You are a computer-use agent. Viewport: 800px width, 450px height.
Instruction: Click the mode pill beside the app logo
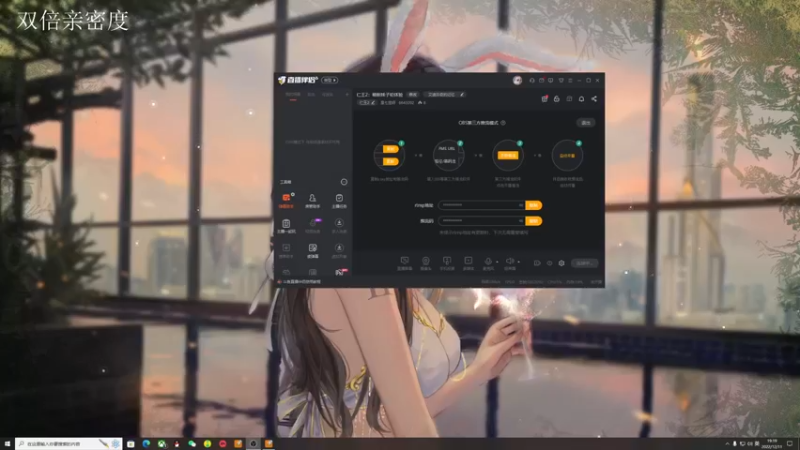pos(330,80)
